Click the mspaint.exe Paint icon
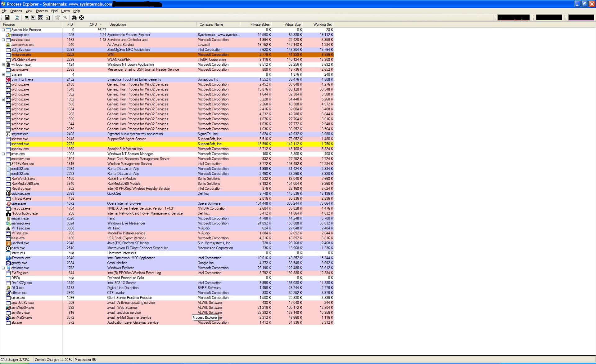 pyautogui.click(x=8, y=218)
